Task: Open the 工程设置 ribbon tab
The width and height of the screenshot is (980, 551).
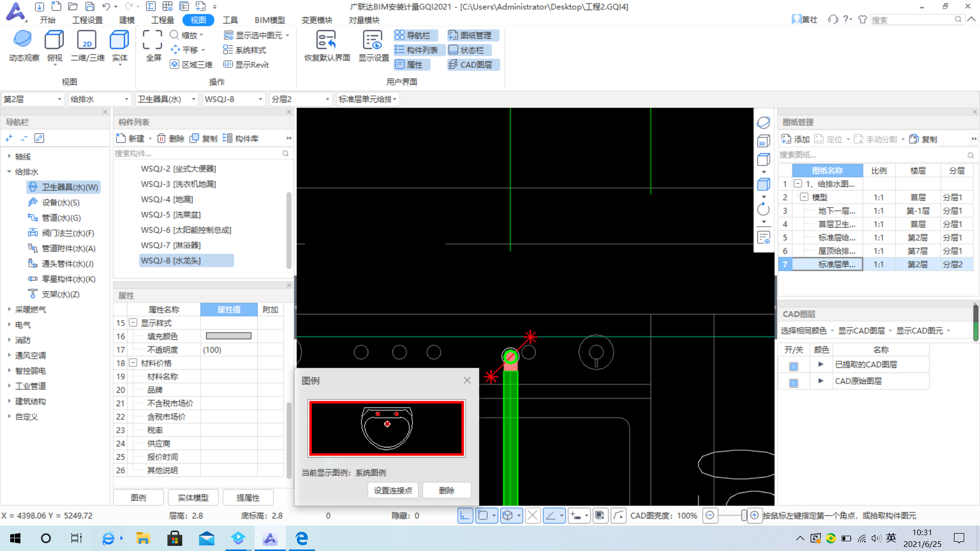Action: [87, 20]
